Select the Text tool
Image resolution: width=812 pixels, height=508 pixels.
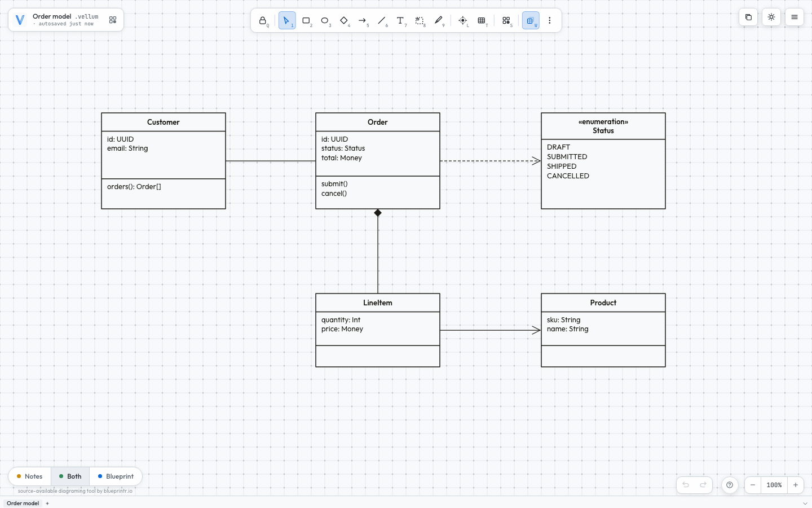pyautogui.click(x=400, y=21)
